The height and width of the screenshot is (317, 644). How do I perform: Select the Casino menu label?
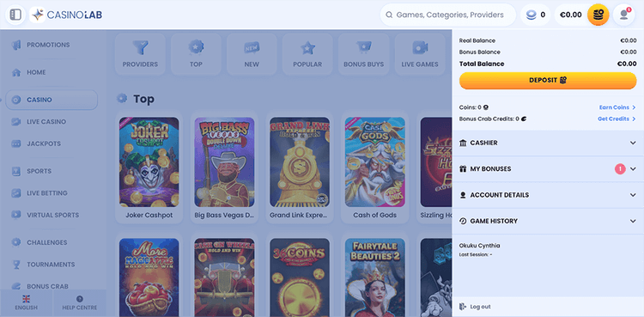point(39,100)
